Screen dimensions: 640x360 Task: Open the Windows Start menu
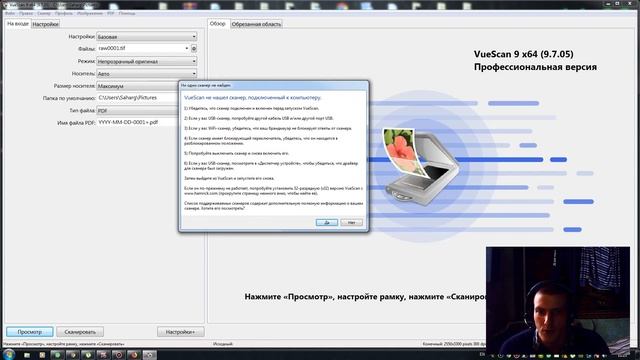9,354
